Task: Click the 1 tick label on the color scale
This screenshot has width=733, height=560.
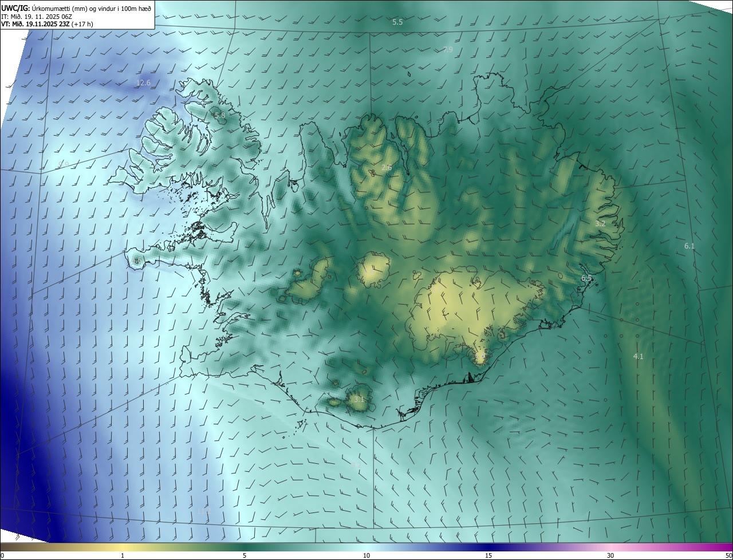Action: coord(123,556)
